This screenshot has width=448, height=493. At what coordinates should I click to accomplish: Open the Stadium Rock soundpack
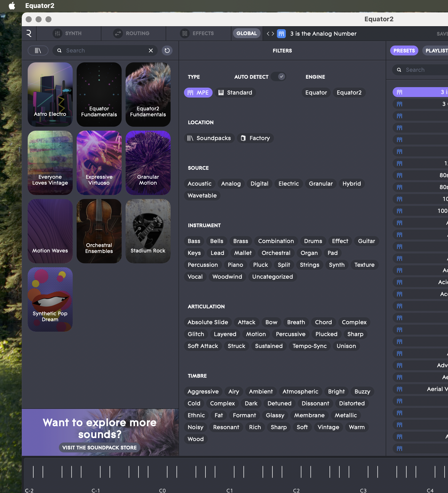click(x=148, y=231)
